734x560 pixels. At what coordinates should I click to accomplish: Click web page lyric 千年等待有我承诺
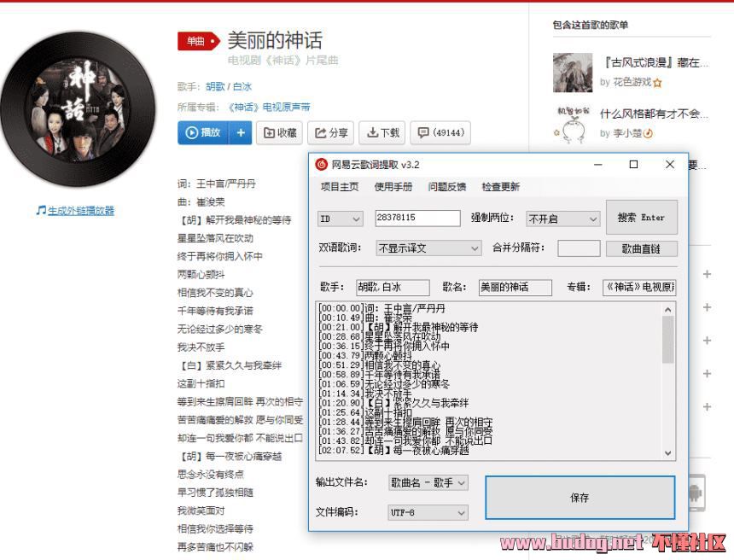tap(215, 311)
